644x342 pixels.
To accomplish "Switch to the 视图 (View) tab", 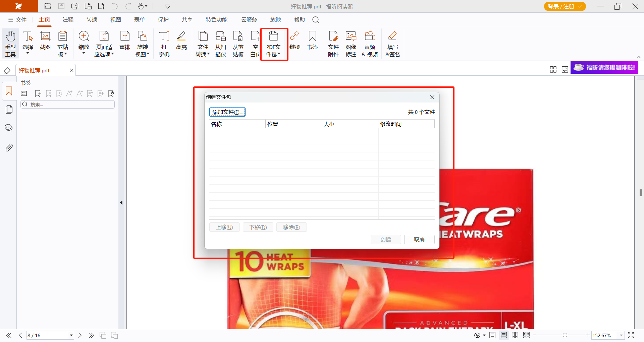I will pyautogui.click(x=116, y=20).
